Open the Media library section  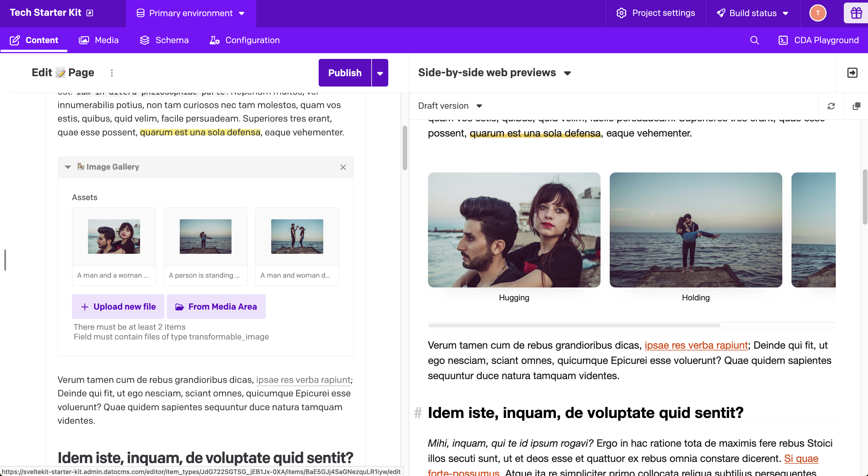(99, 40)
